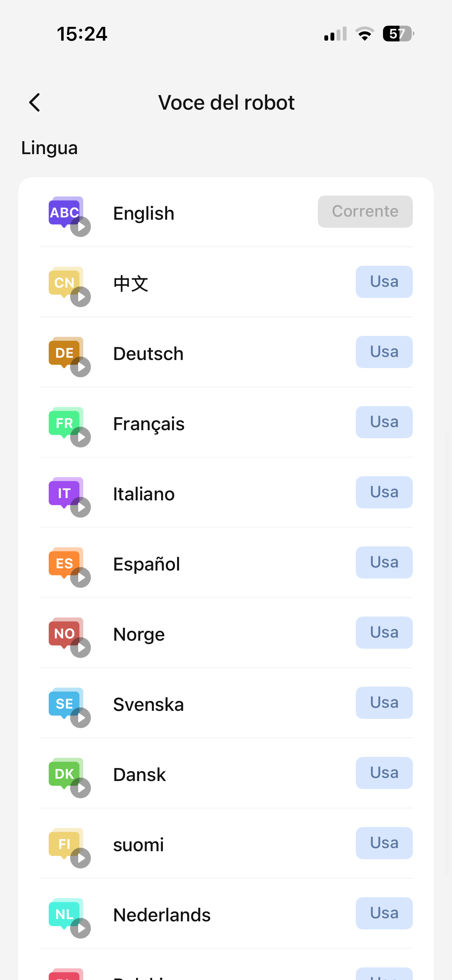Set Italiano with its Usa button

pyautogui.click(x=384, y=492)
